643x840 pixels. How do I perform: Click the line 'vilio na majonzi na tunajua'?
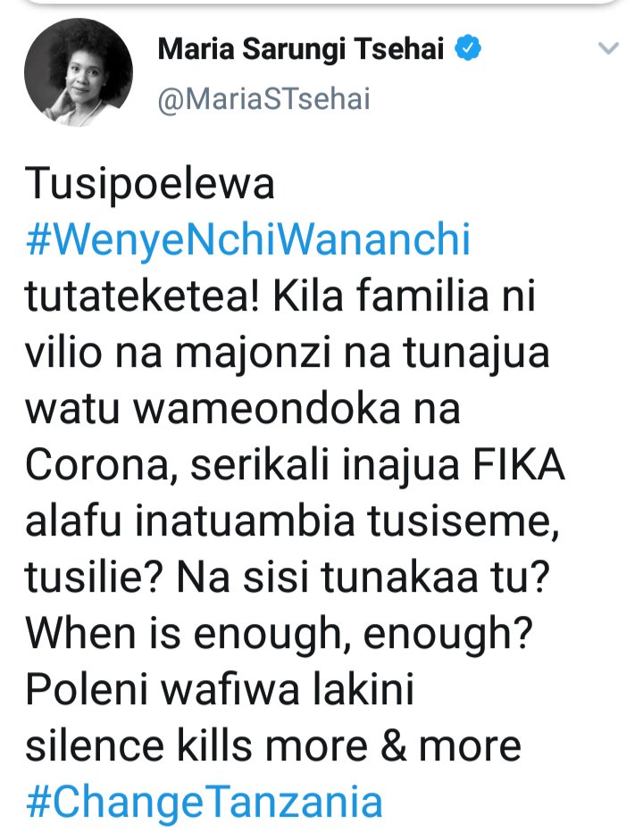click(x=288, y=353)
